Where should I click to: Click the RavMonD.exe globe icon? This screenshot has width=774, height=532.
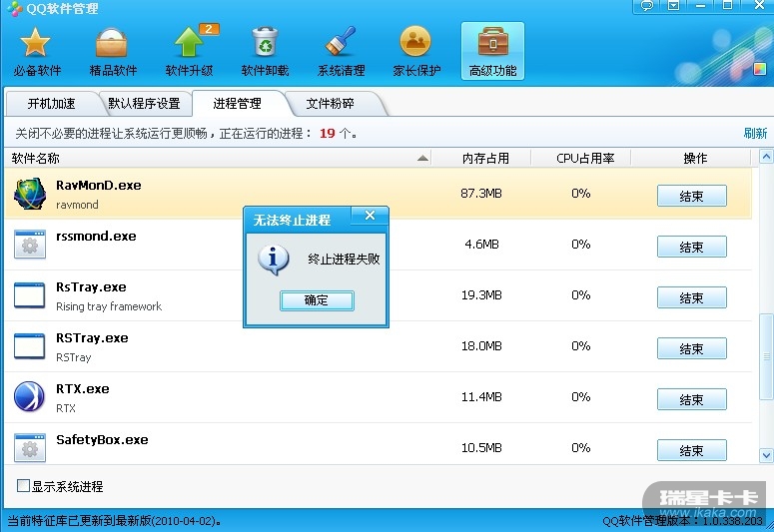click(x=30, y=194)
